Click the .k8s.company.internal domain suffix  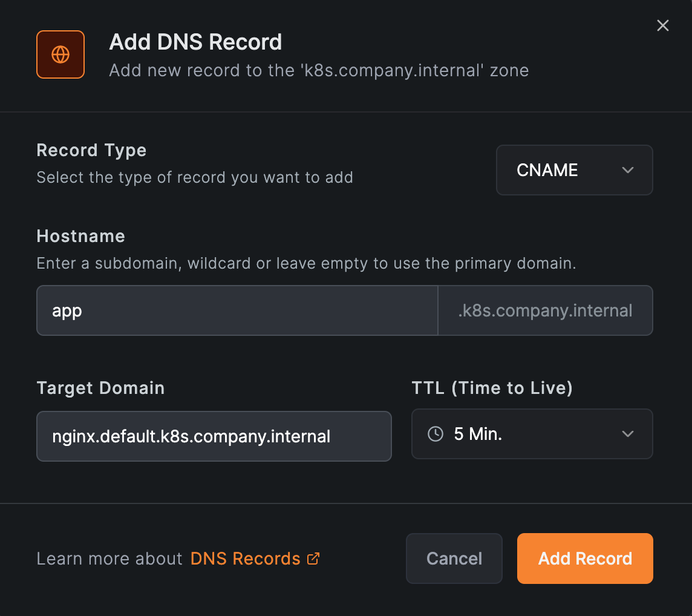pos(545,310)
